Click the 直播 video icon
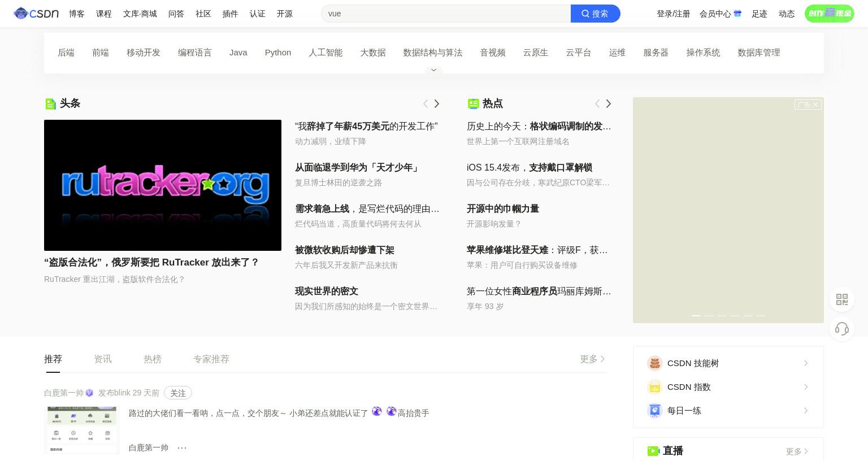 pos(653,451)
